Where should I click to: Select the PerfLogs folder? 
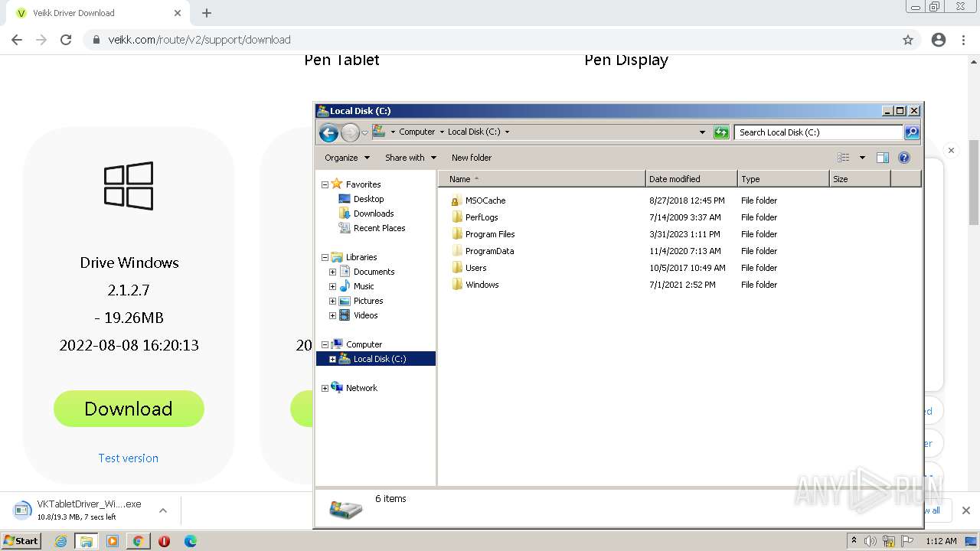482,217
